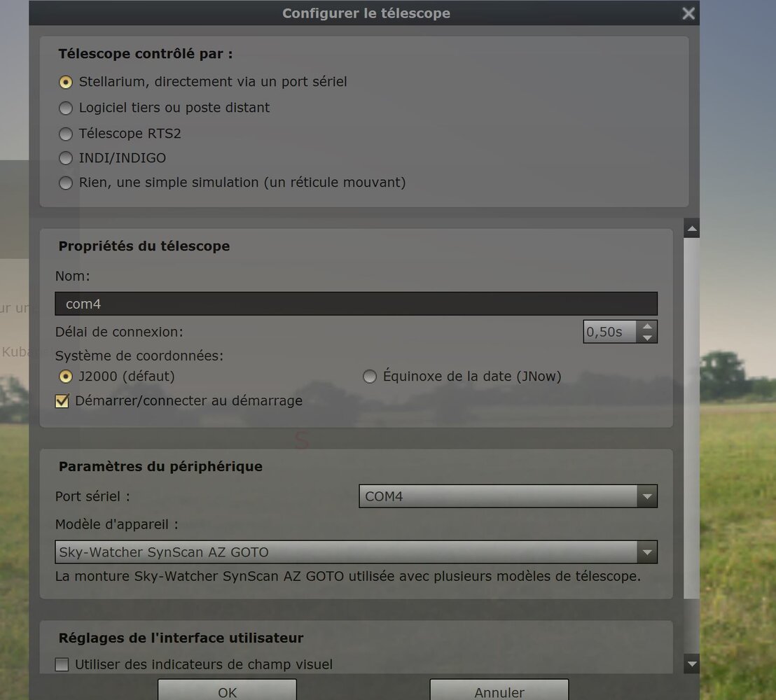Image resolution: width=776 pixels, height=700 pixels.
Task: Toggle Démarrer/connecter au démarrage checkbox
Action: pos(62,400)
